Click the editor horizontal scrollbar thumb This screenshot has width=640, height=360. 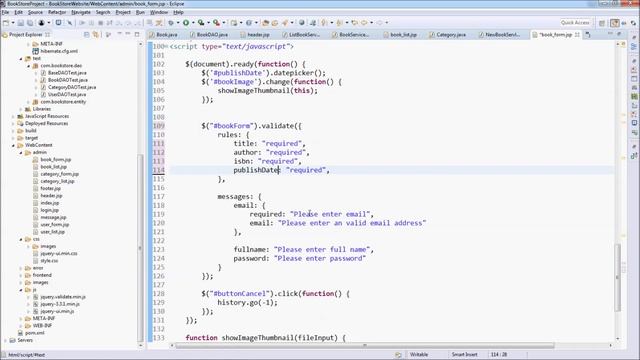(364, 345)
